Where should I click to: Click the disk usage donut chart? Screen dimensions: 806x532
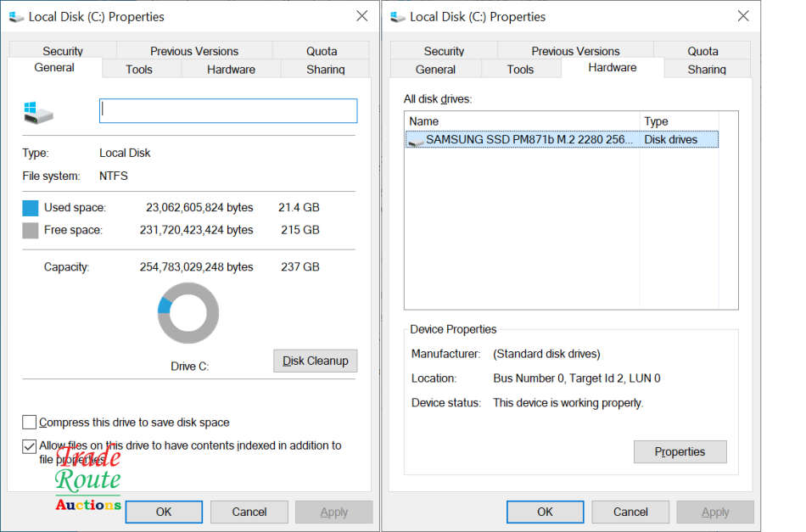188,313
